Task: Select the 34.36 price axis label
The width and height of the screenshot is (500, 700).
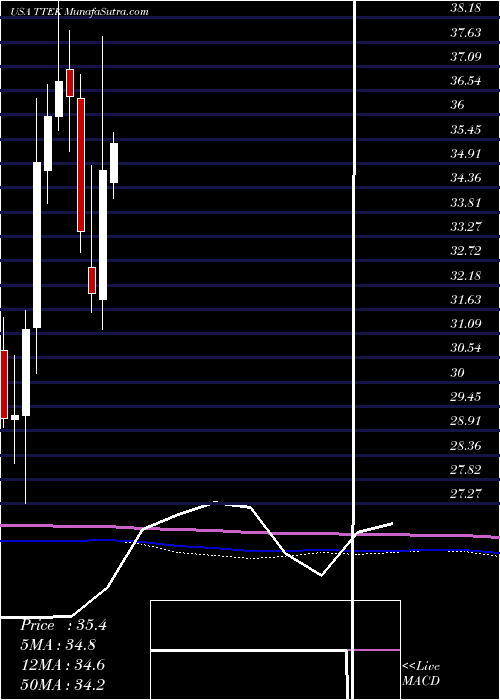Action: [466, 179]
